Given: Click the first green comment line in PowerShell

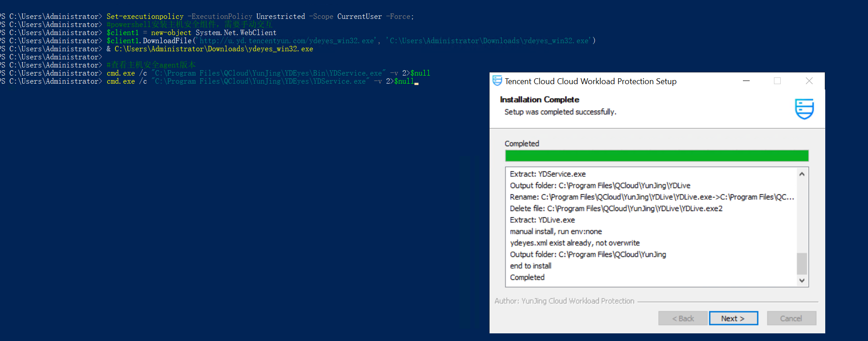Looking at the screenshot, I should (x=189, y=25).
